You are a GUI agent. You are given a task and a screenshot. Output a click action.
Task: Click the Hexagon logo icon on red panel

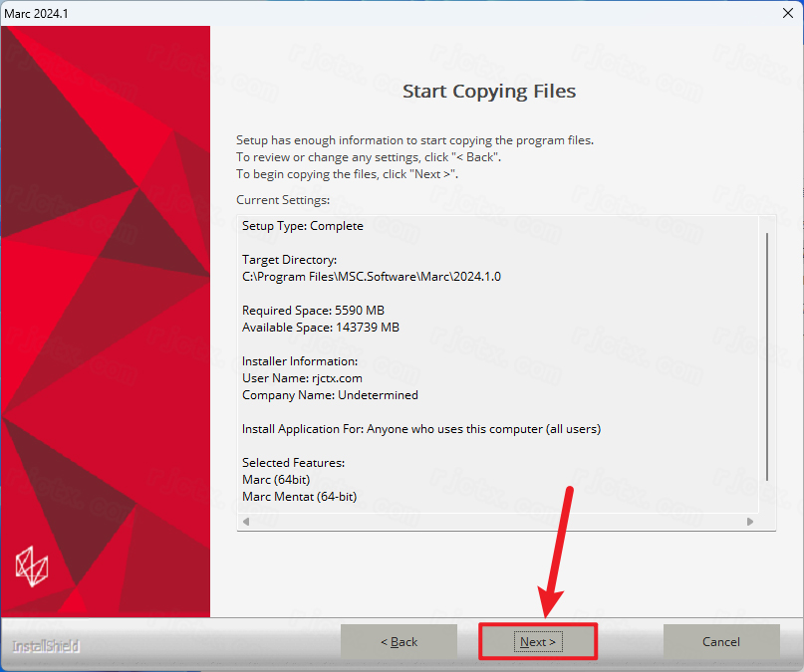click(32, 566)
